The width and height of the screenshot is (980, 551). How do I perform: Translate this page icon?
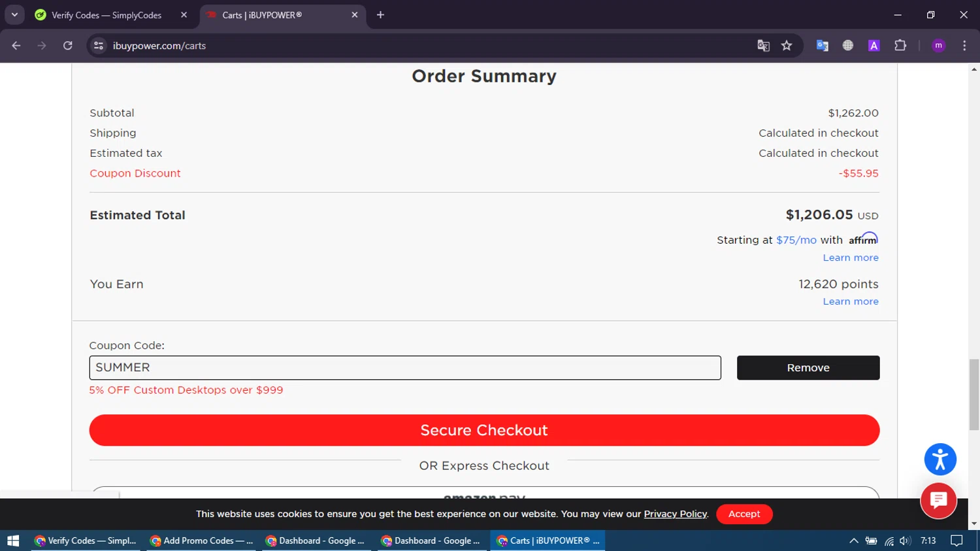763,46
